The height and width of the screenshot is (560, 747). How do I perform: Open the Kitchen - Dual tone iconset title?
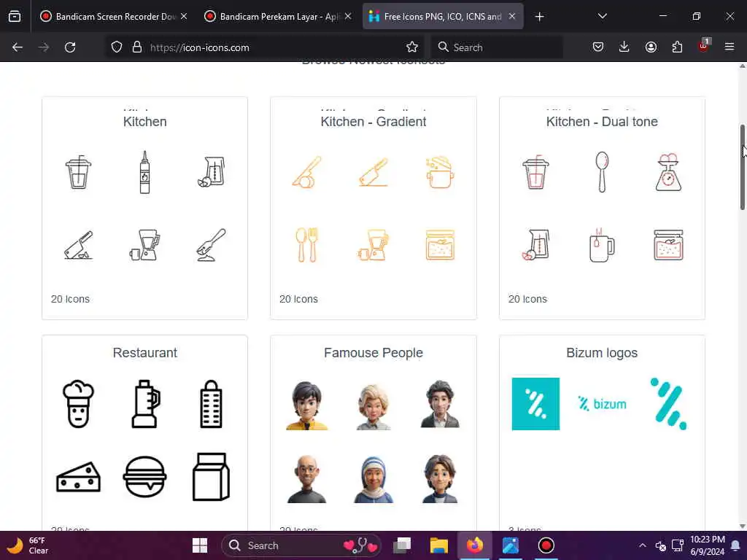602,122
